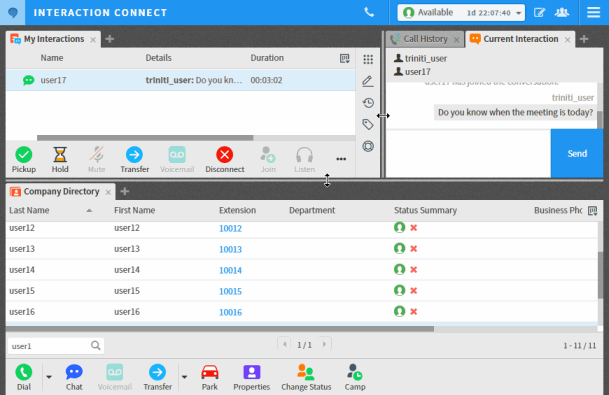Click the tag icon in sidebar
This screenshot has width=609, height=395.
pyautogui.click(x=368, y=124)
